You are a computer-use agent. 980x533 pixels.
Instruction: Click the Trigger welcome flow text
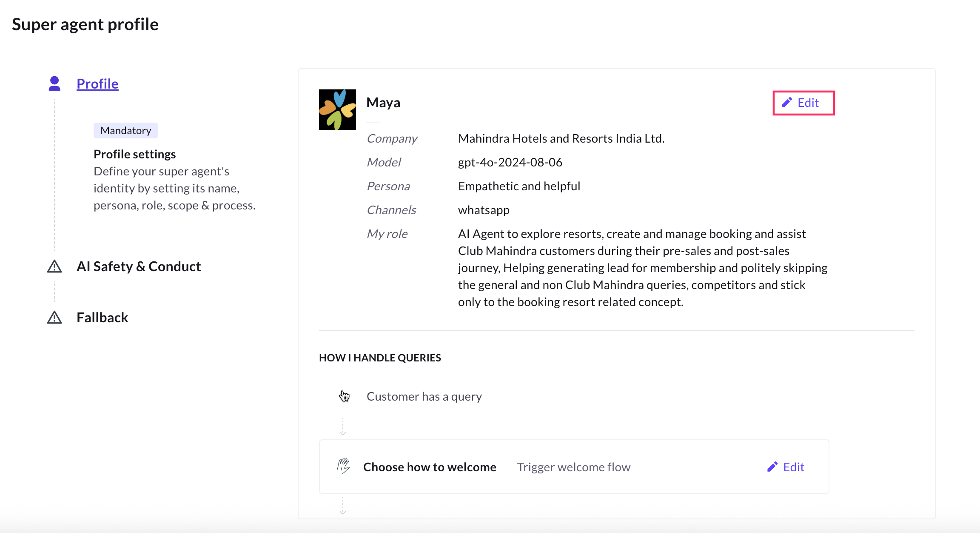coord(573,467)
